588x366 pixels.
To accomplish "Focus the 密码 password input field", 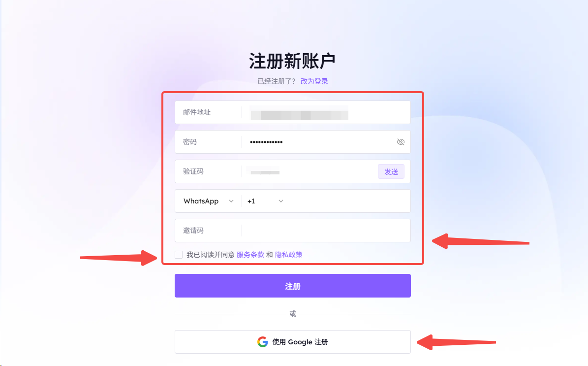I will tap(319, 142).
